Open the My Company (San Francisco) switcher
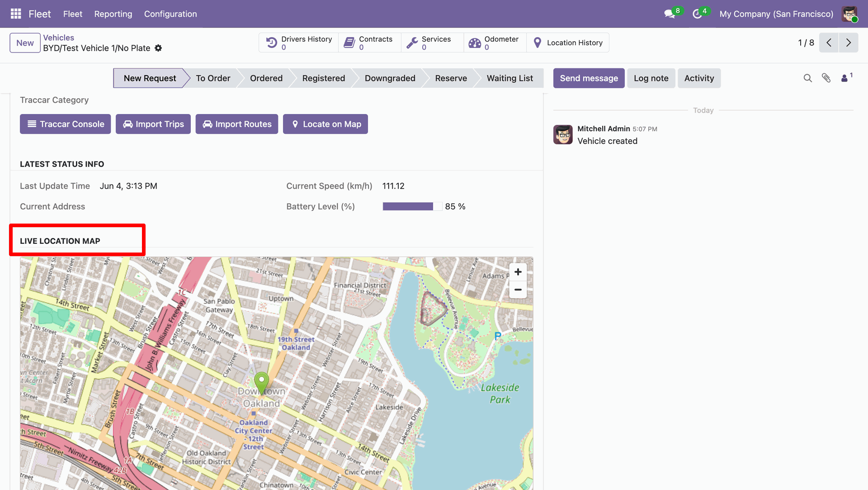This screenshot has height=490, width=868. 776,14
